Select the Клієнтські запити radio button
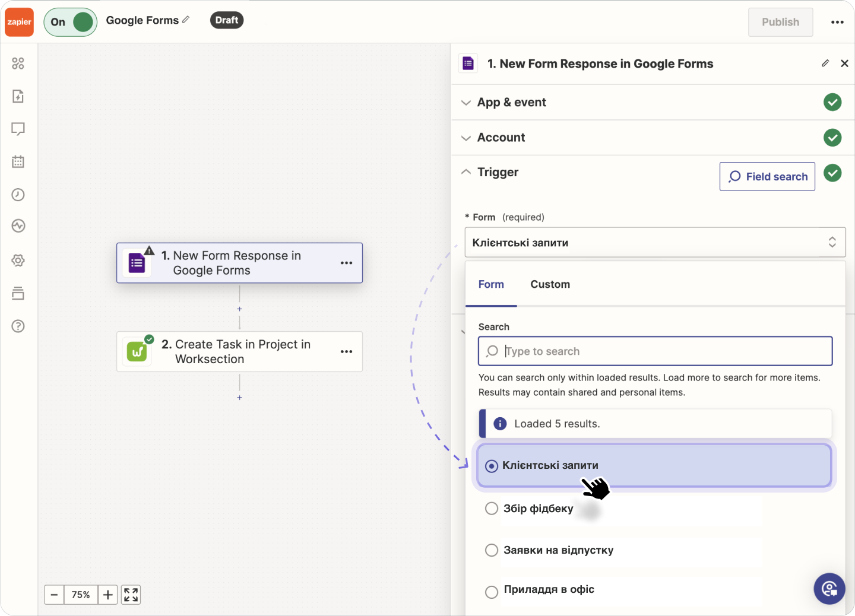This screenshot has height=616, width=855. tap(491, 465)
